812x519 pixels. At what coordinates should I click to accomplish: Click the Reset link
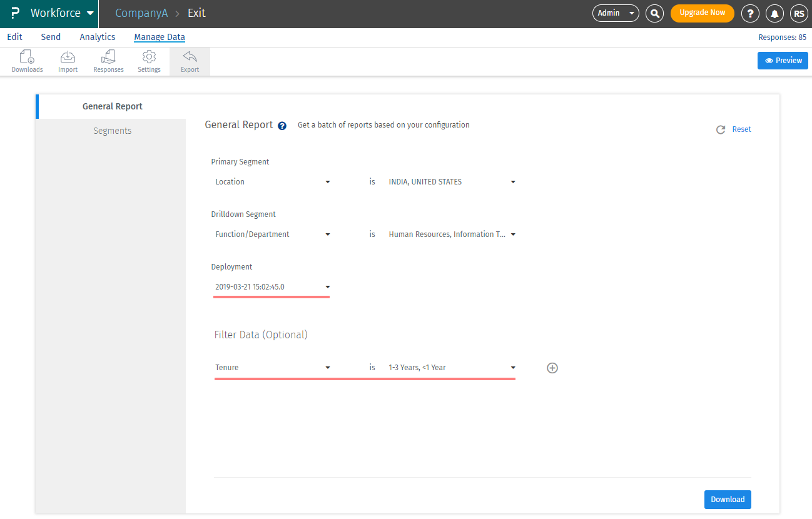741,129
